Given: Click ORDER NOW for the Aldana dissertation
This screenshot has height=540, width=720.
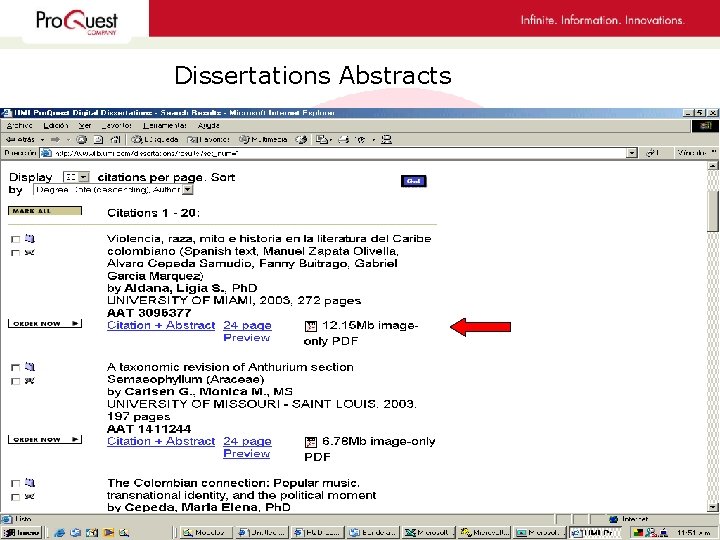Looking at the screenshot, I should point(45,323).
